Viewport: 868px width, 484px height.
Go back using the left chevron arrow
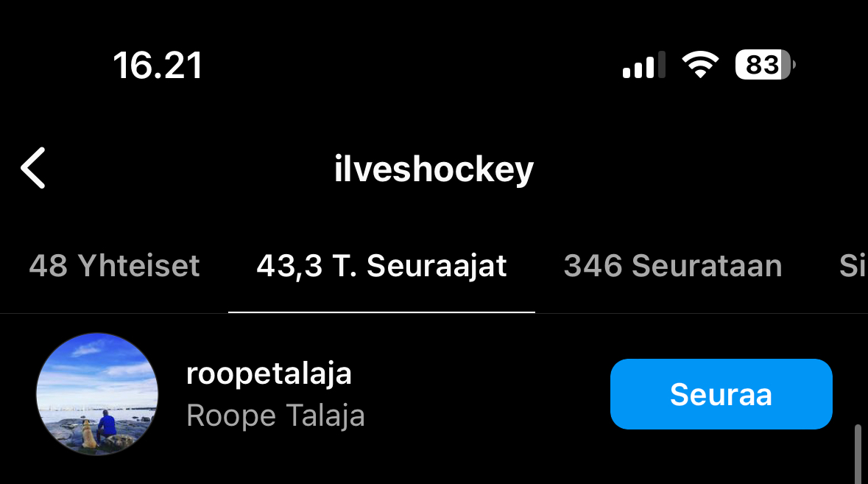coord(33,168)
